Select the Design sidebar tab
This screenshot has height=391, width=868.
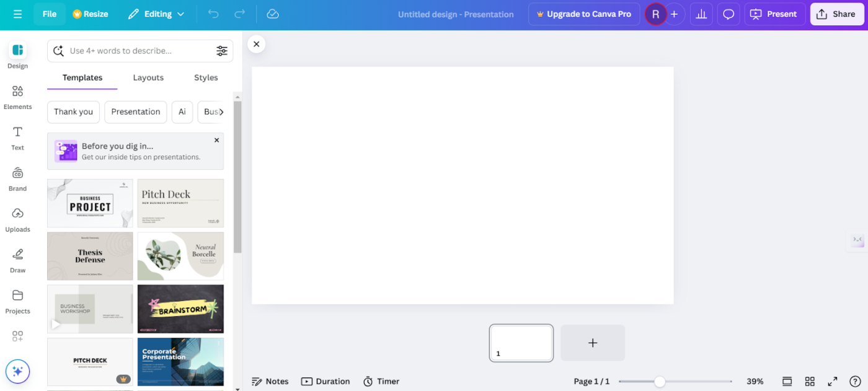point(17,56)
